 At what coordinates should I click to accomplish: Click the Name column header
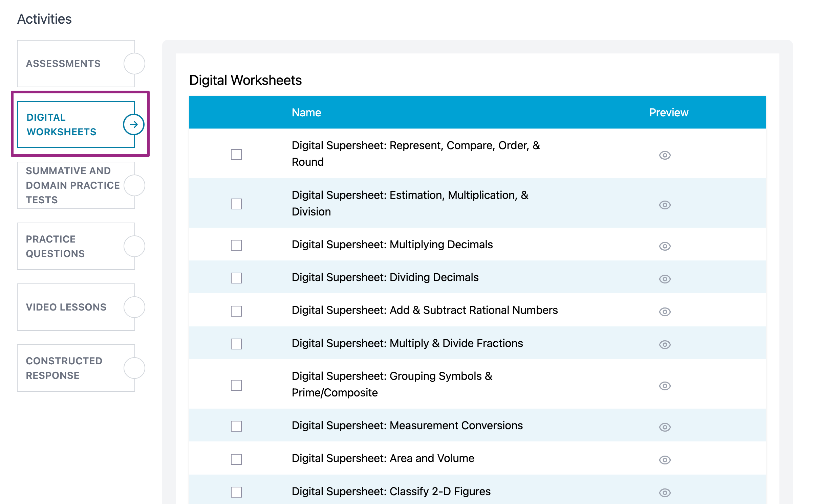[306, 113]
